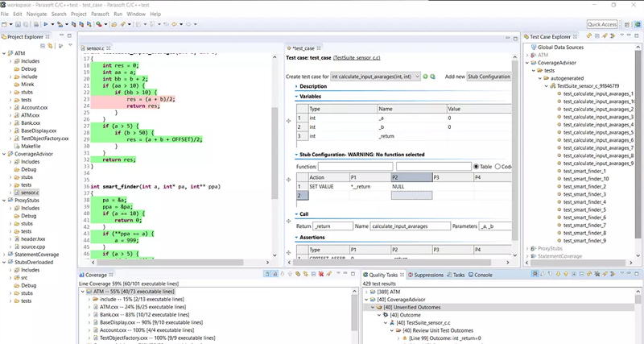The height and width of the screenshot is (344, 644).
Task: Expand the Description section
Action: (296, 86)
